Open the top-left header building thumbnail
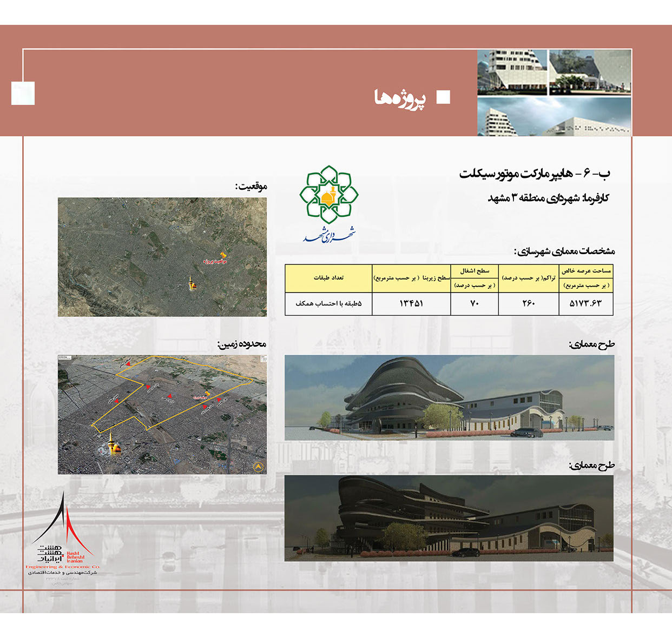 [511, 72]
